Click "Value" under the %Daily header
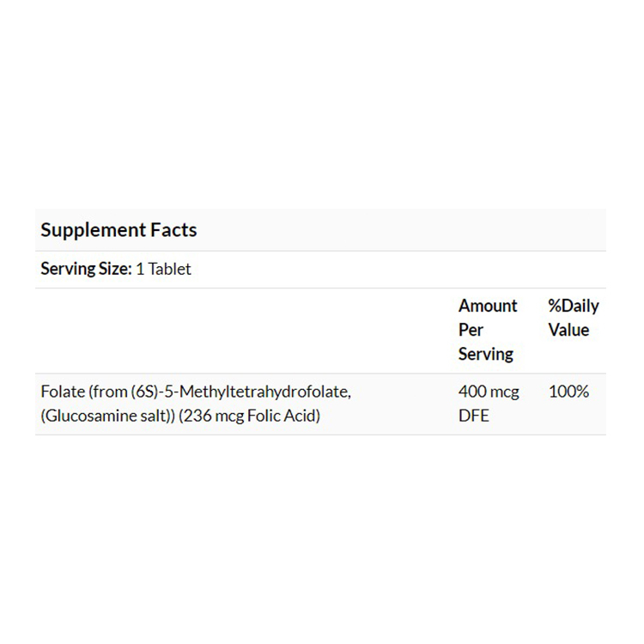The height and width of the screenshot is (644, 644). click(x=568, y=330)
